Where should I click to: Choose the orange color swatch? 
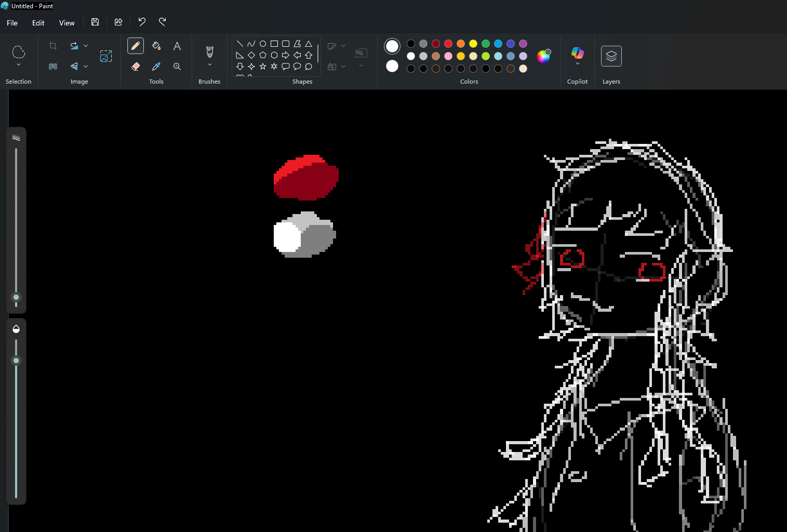[461, 44]
